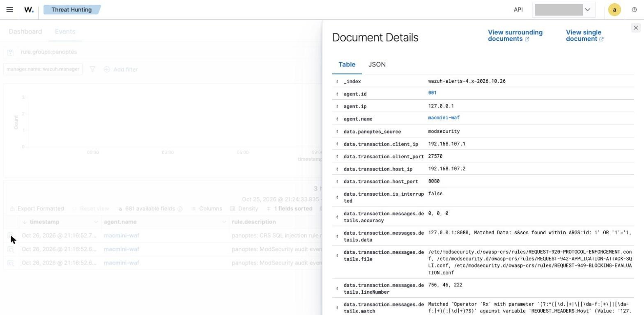The height and width of the screenshot is (315, 644).
Task: Open the filter options funnel icon
Action: click(92, 69)
